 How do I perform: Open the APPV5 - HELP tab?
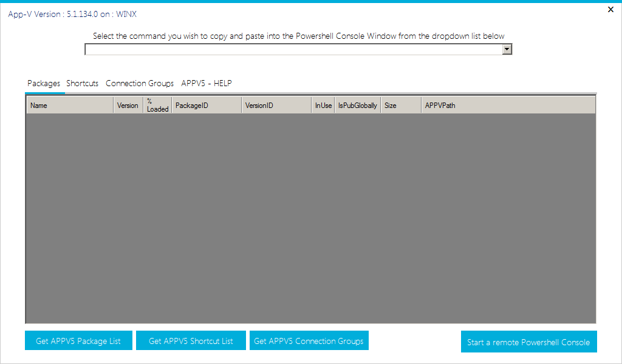207,83
